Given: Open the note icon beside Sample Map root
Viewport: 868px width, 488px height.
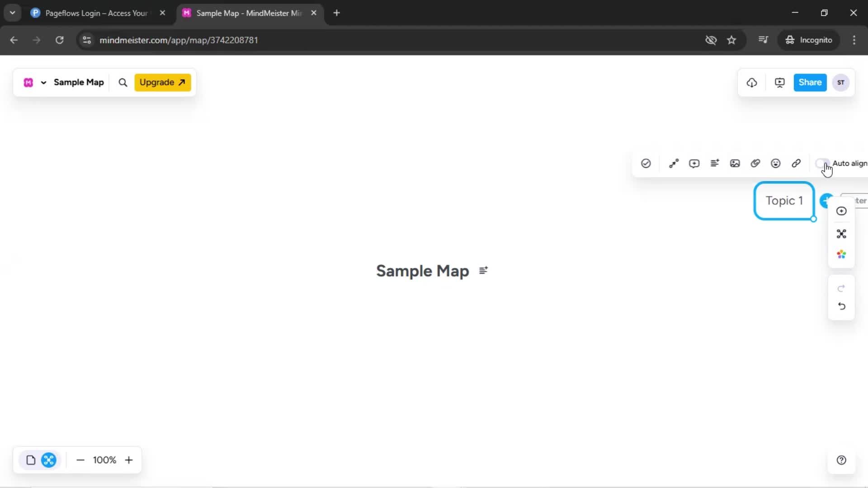Looking at the screenshot, I should click(483, 270).
